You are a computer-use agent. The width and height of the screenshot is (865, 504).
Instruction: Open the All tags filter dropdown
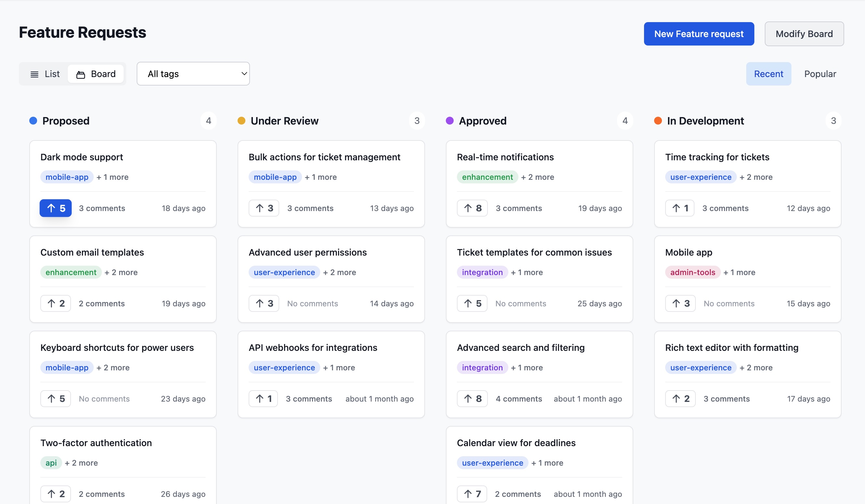[193, 74]
